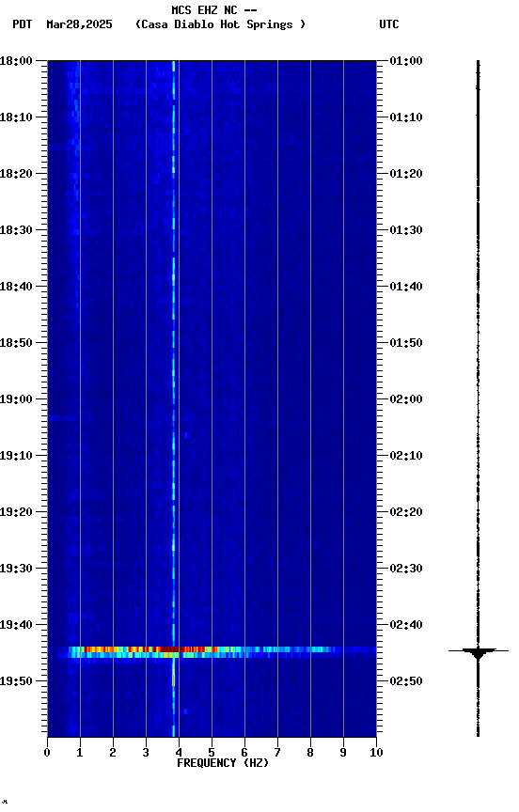Click the 01:00 UTC time label
Viewport: 519px width, 812px height.
click(406, 61)
